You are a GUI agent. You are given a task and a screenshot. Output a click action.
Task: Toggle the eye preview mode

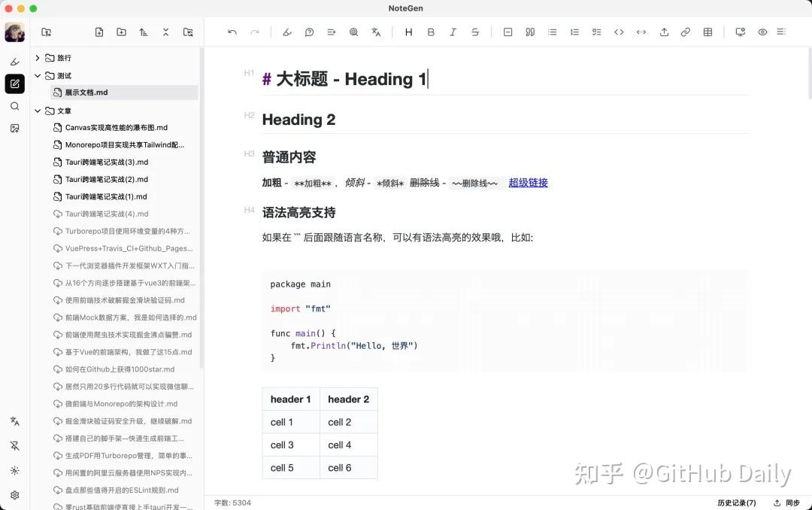pyautogui.click(x=762, y=32)
